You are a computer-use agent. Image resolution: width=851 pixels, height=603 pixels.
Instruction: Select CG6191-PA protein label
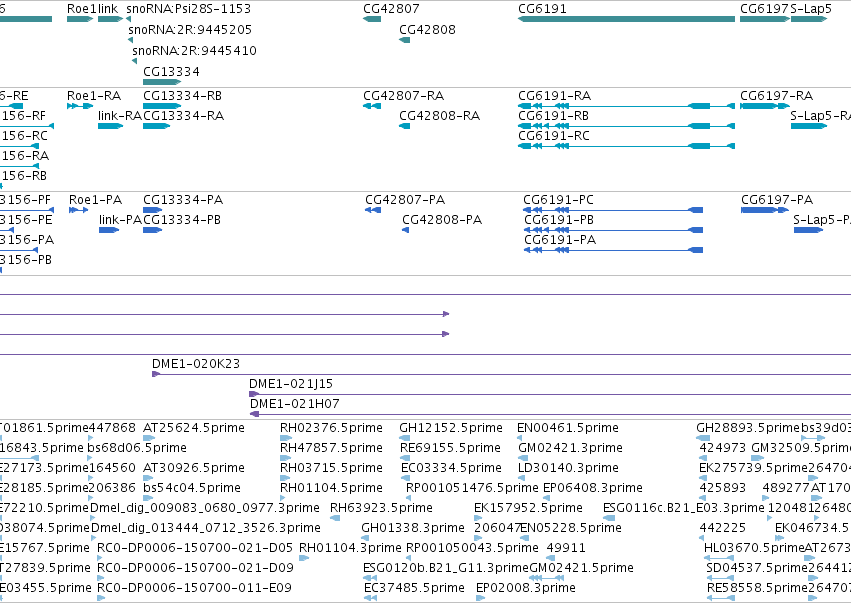pyautogui.click(x=560, y=240)
